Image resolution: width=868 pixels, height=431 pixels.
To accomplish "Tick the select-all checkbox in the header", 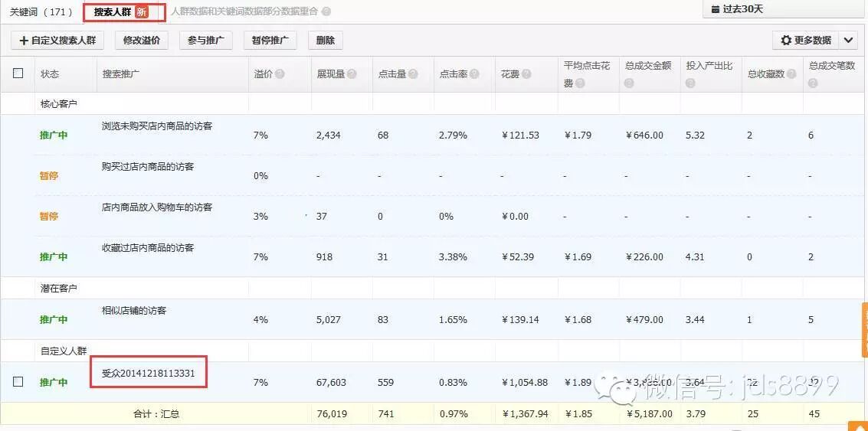I will 18,73.
